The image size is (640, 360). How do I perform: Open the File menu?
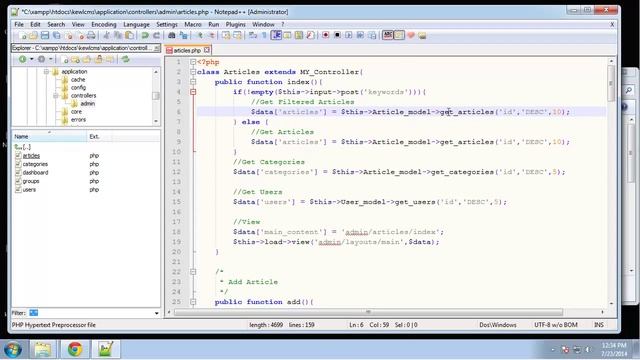tap(19, 24)
